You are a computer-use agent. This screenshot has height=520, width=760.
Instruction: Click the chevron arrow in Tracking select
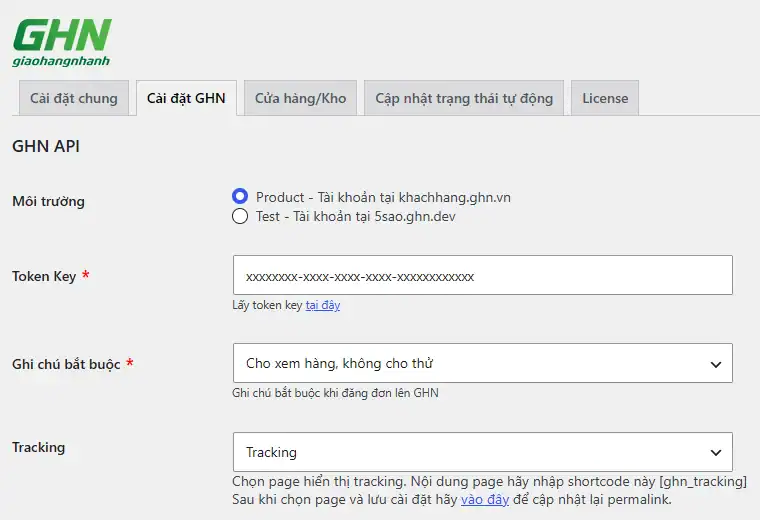point(716,453)
